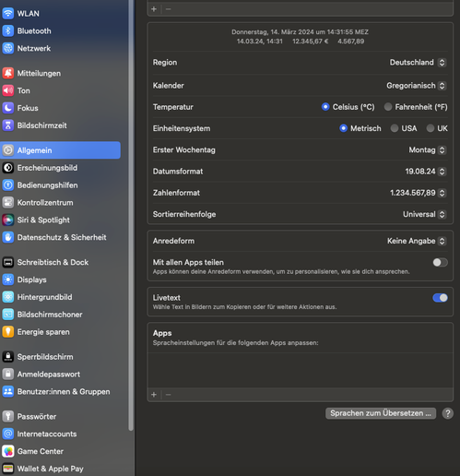
Task: Disable the Livetext switch
Action: 440,298
